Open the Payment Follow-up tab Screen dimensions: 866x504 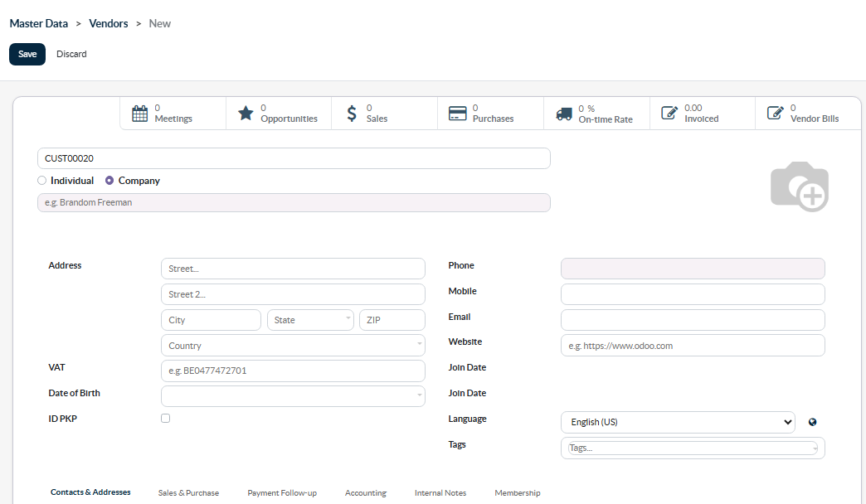282,493
